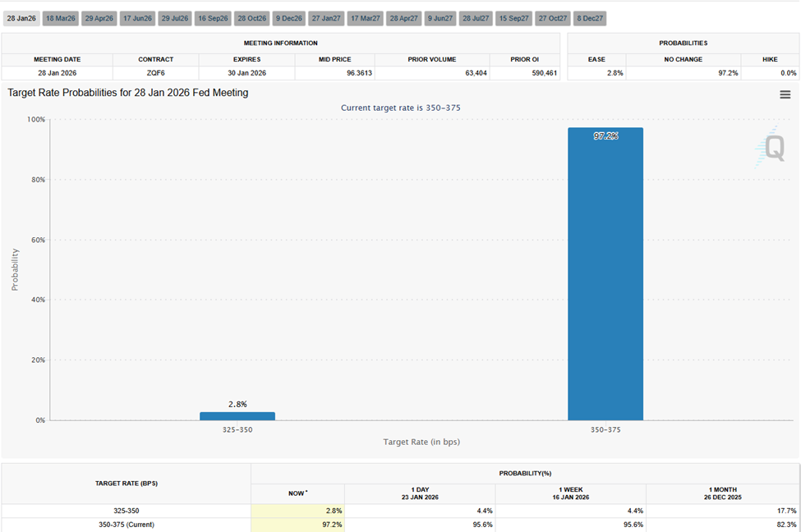Click the TARGET RATE (BPS) header
The image size is (801, 532).
coord(125,484)
